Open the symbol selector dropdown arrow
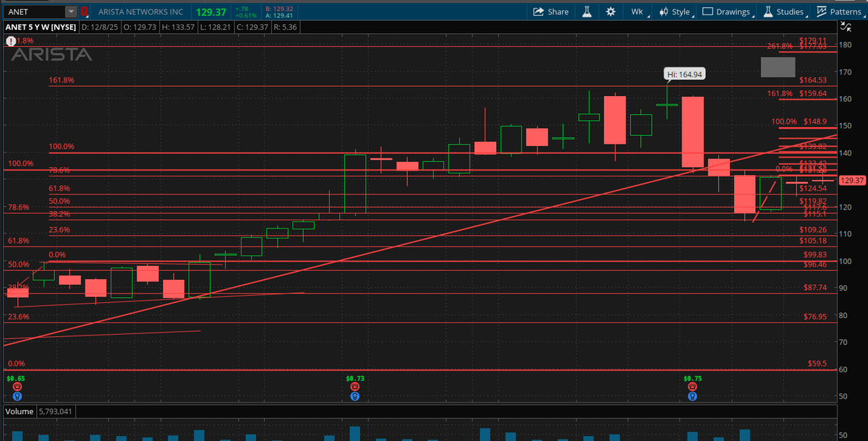 70,12
